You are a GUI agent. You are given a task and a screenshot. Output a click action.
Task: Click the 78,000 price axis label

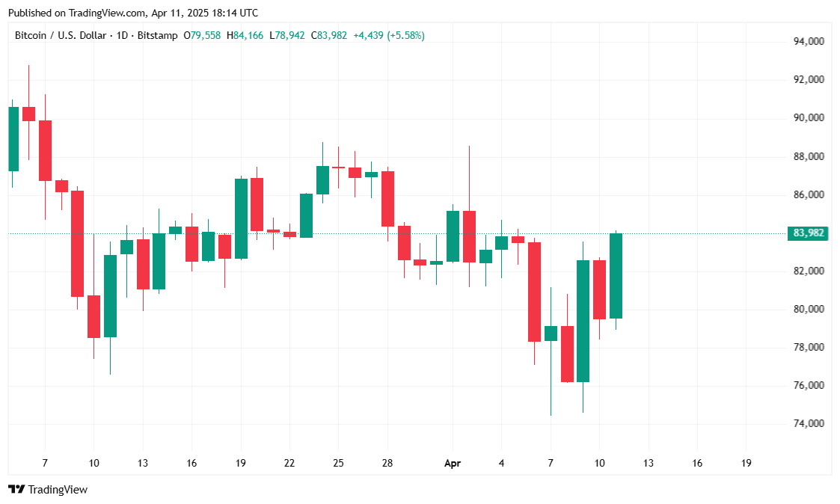809,347
